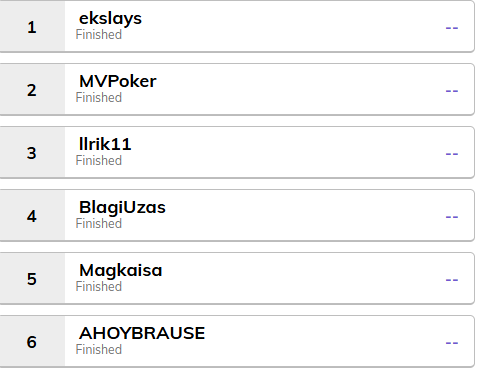Click the dashes value for ekslays

(x=452, y=28)
